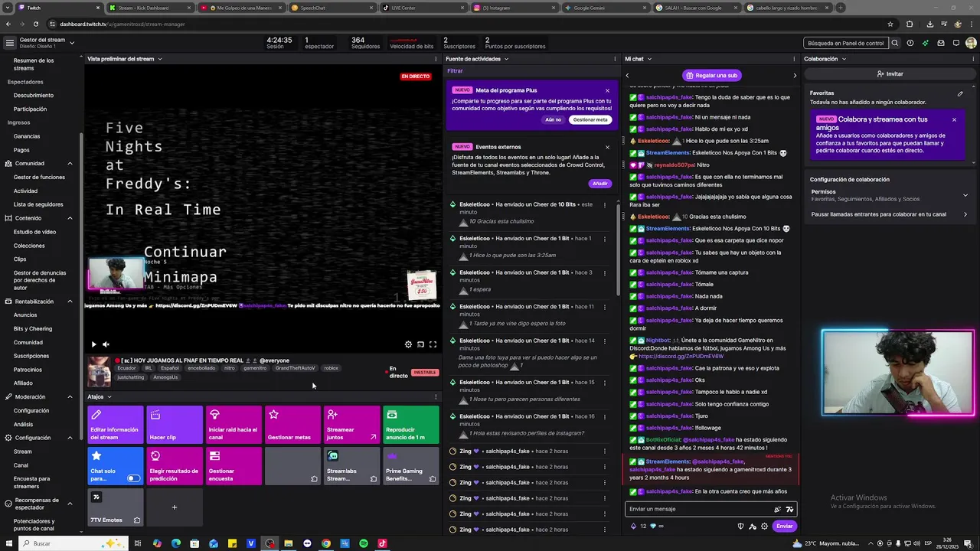
Task: Open Vista preliminar del stream dropdown
Action: pos(160,59)
